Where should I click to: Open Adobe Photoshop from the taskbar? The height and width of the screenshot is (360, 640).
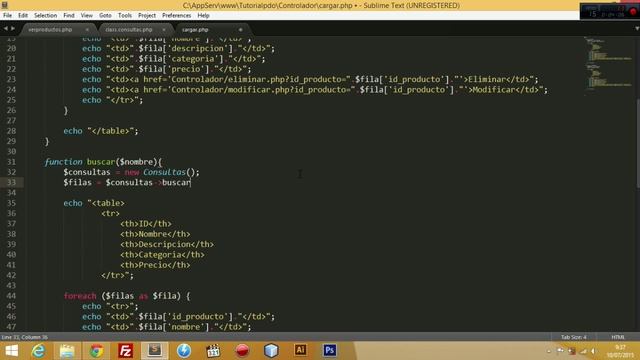pyautogui.click(x=330, y=350)
